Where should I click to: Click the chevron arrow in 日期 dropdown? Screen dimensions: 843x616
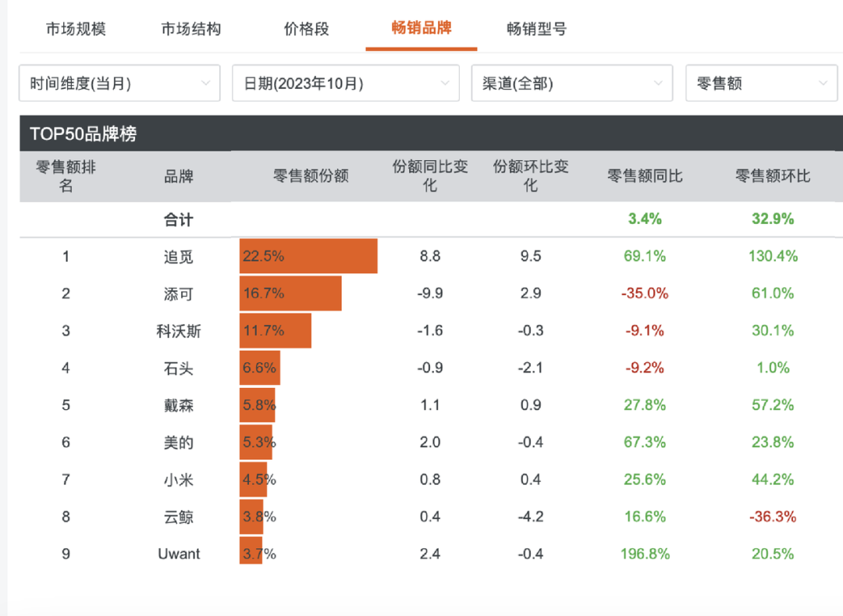tap(445, 84)
